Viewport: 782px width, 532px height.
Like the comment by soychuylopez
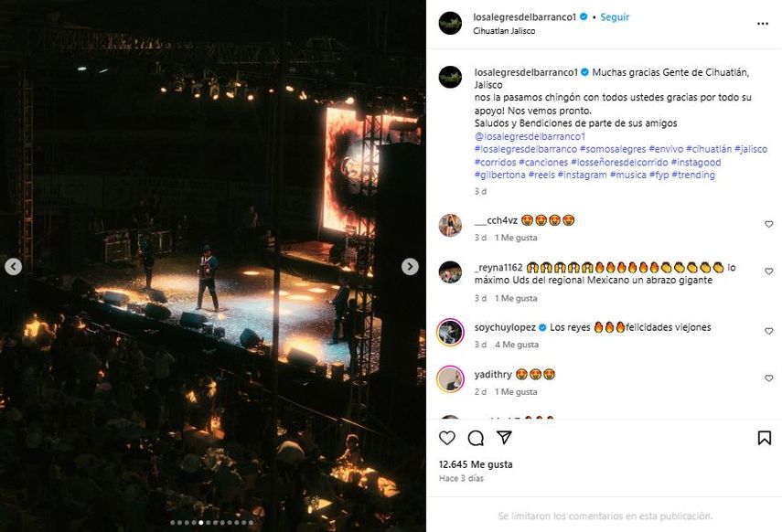click(768, 331)
